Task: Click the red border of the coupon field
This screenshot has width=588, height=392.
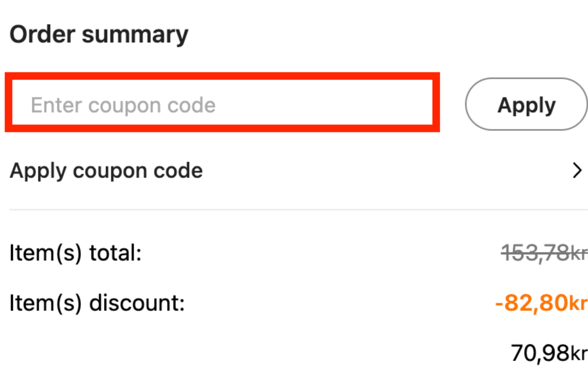Action: tap(222, 76)
